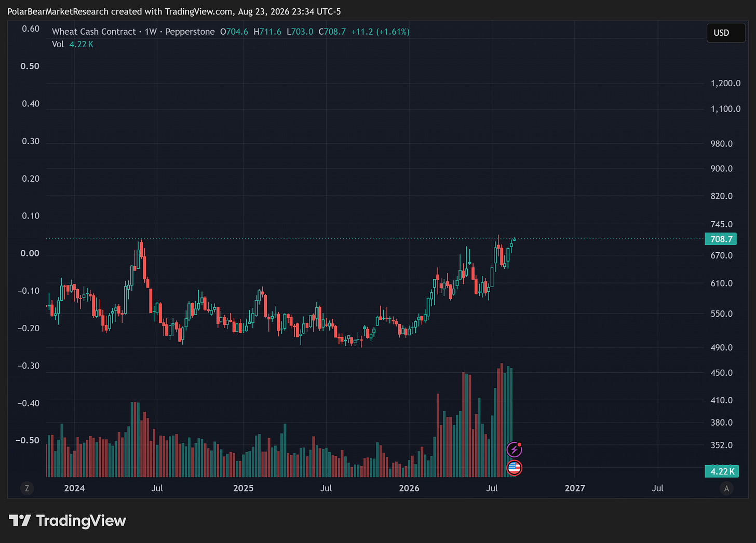This screenshot has height=543, width=756.
Task: Click the 980.0 price axis label
Action: (722, 143)
